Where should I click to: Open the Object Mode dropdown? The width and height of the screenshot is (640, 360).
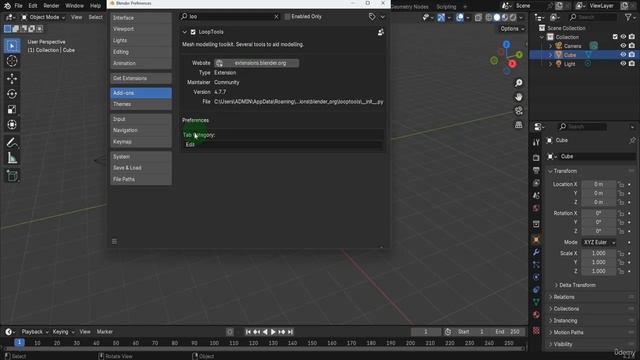(43, 17)
